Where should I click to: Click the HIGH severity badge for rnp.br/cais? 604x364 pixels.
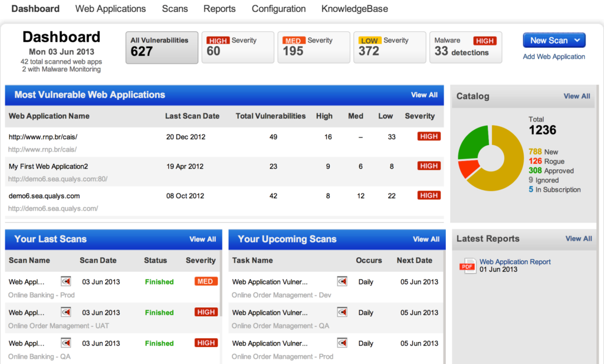429,136
